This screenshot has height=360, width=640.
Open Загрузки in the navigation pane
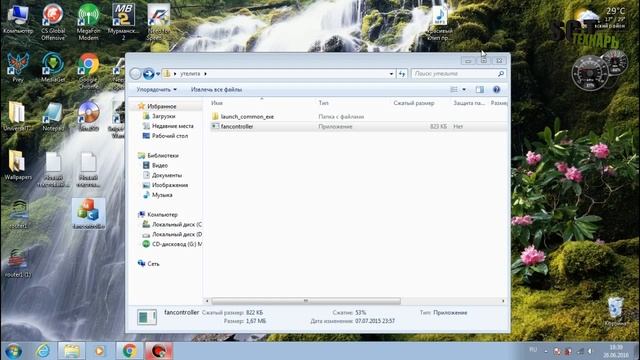tap(163, 116)
